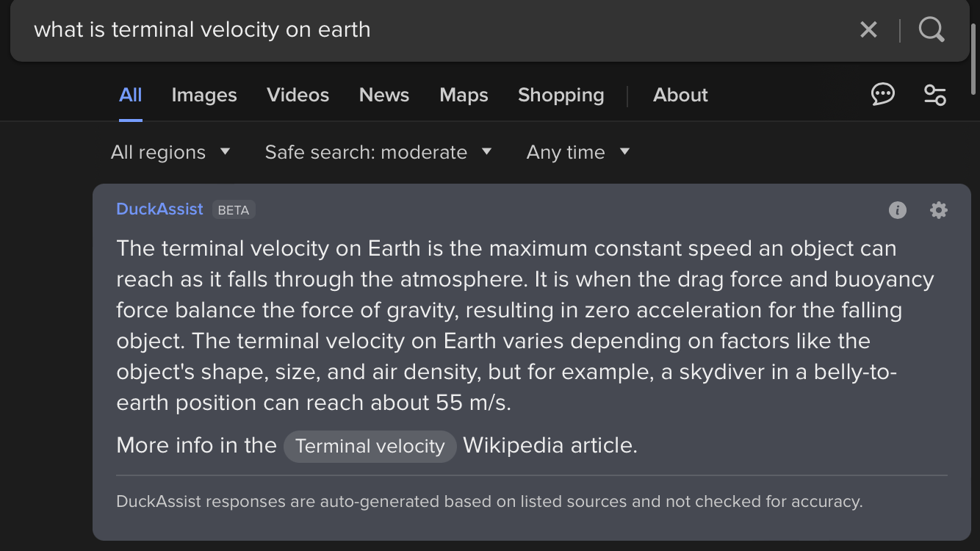Select the Shopping tab
Screen dimensions: 980x551
[561, 95]
